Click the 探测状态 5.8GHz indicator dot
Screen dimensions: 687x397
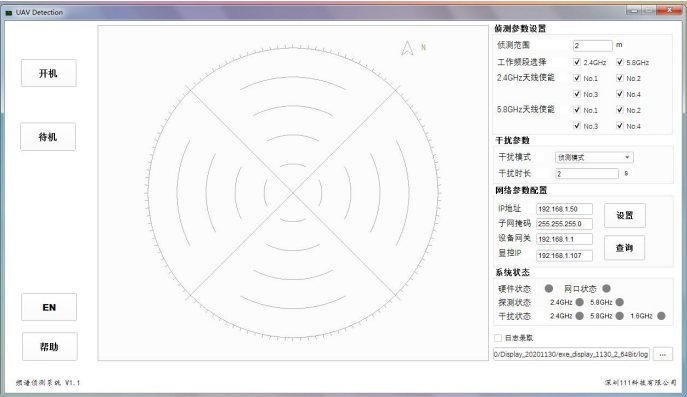(x=620, y=302)
